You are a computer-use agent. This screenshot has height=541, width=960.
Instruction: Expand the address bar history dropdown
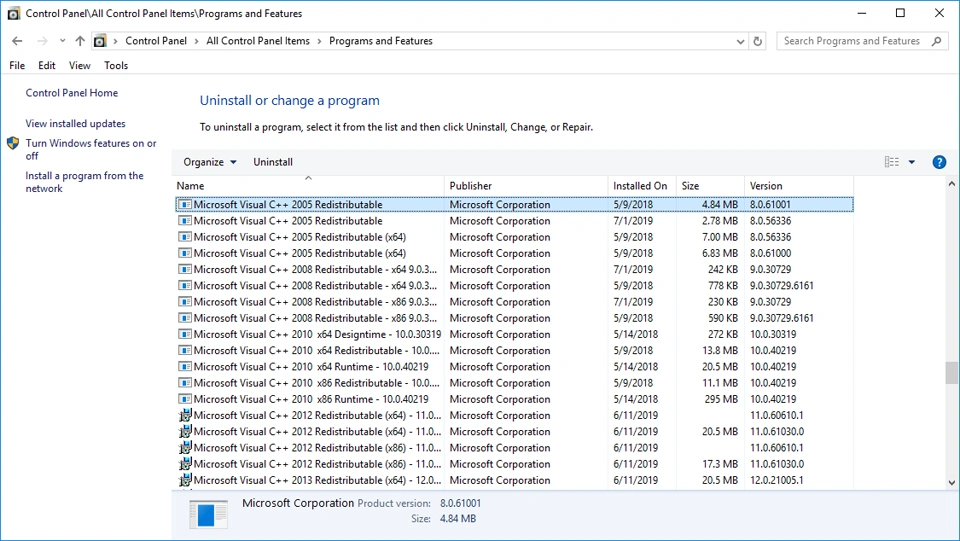(740, 41)
